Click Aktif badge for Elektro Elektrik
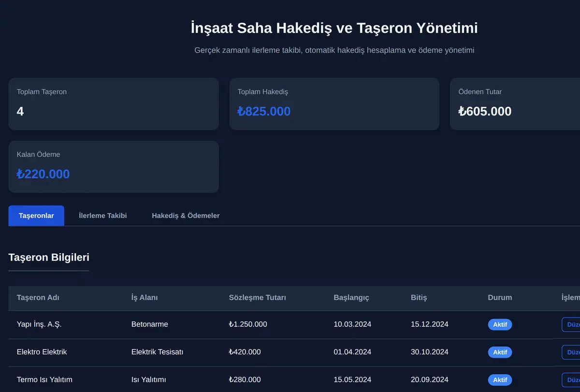The width and height of the screenshot is (580, 392). 500,352
